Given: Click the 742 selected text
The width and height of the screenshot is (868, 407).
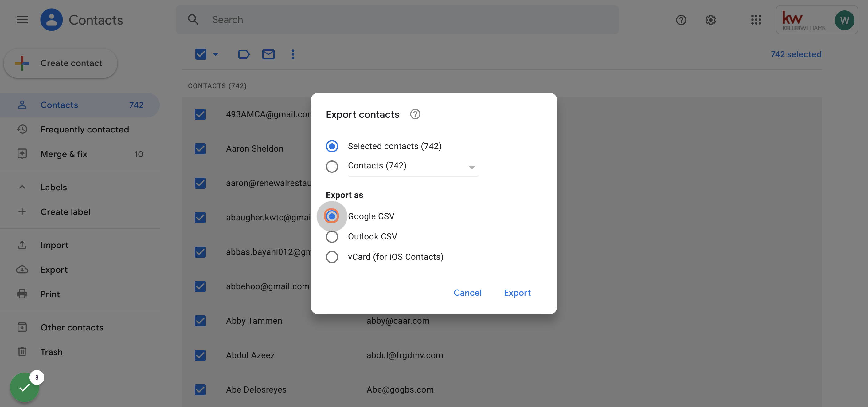Looking at the screenshot, I should click(x=796, y=54).
